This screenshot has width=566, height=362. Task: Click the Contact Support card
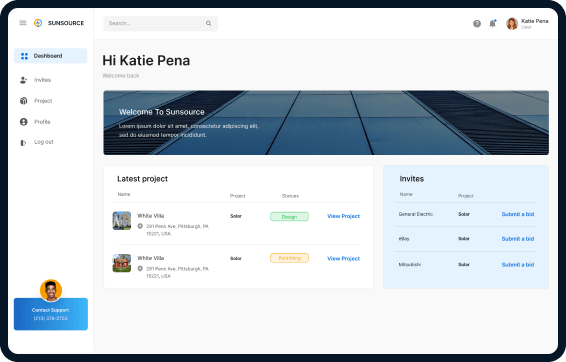tap(51, 314)
